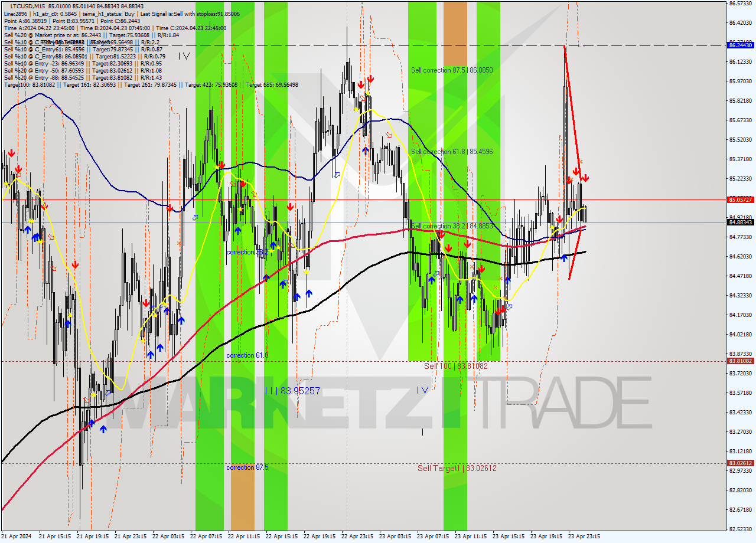Click the 'Time A:2024.04.22 23:45:00' text
Screen dimensions: 756x543
pos(39,28)
